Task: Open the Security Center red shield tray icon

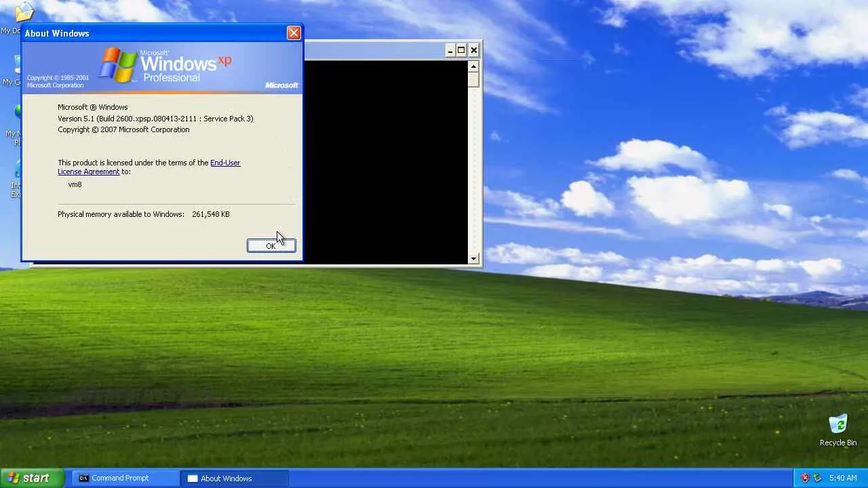Action: (805, 478)
